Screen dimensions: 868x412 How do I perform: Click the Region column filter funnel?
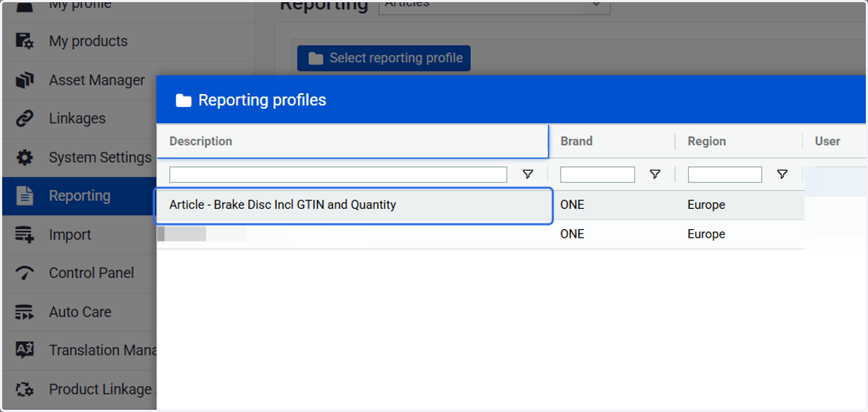coord(782,174)
